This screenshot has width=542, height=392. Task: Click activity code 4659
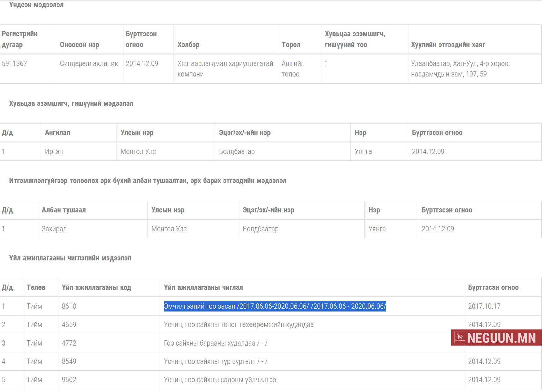(x=69, y=324)
